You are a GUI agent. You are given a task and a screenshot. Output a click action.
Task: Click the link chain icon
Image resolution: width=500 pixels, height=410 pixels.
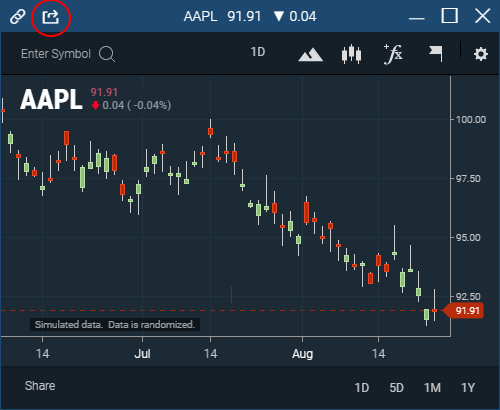(18, 16)
